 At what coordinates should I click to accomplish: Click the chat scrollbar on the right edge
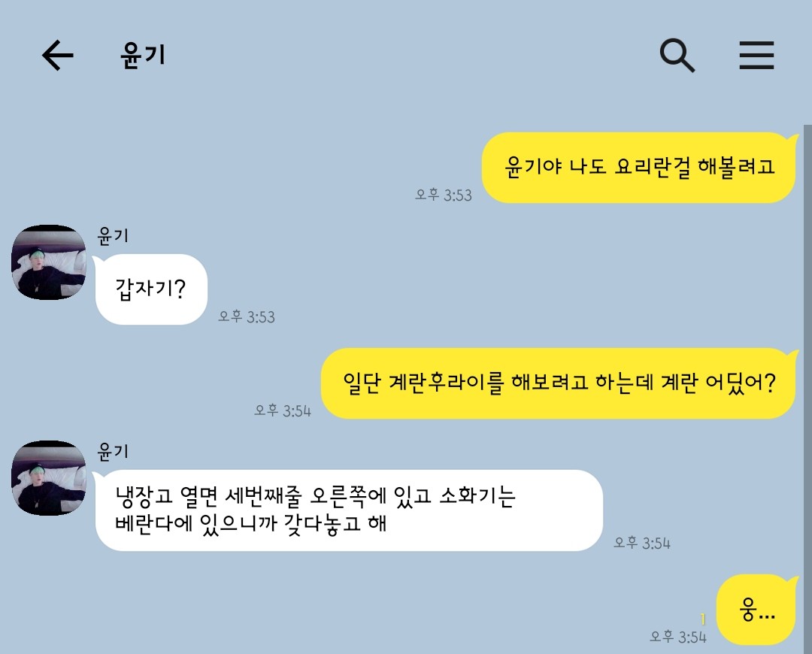pyautogui.click(x=807, y=389)
